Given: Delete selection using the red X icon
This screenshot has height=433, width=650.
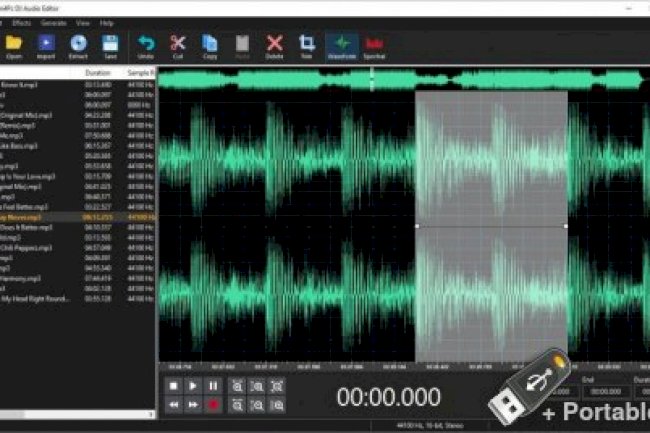Looking at the screenshot, I should tap(275, 46).
